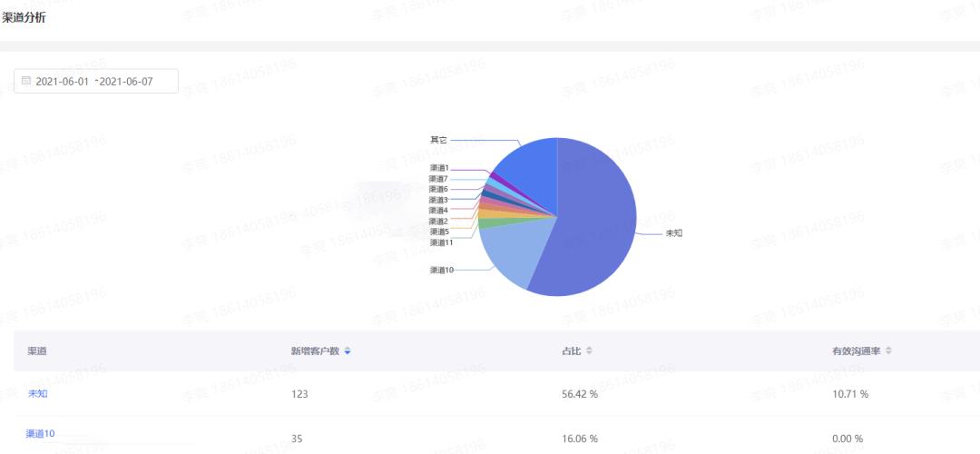Open the 渠道10 channel link in table
Viewport: 980px width, 454px height.
pos(41,433)
